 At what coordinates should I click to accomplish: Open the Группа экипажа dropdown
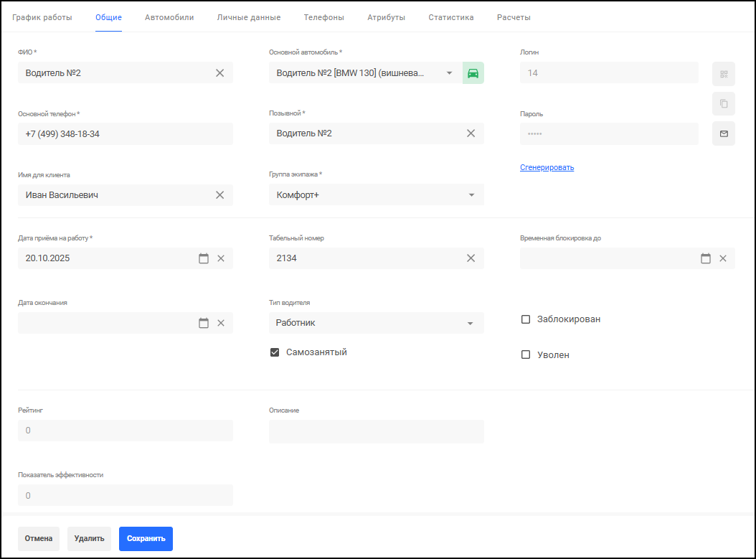pyautogui.click(x=471, y=195)
